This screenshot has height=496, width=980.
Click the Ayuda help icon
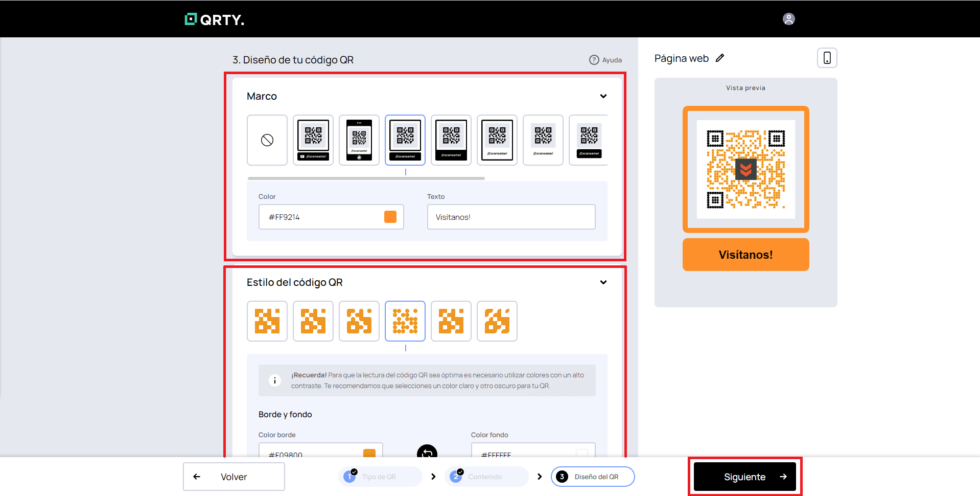[x=594, y=60]
